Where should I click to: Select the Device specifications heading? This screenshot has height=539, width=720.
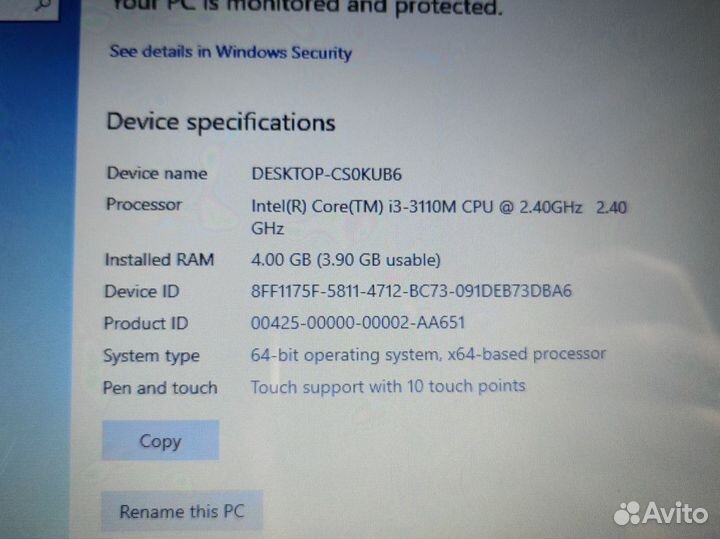[x=221, y=122]
